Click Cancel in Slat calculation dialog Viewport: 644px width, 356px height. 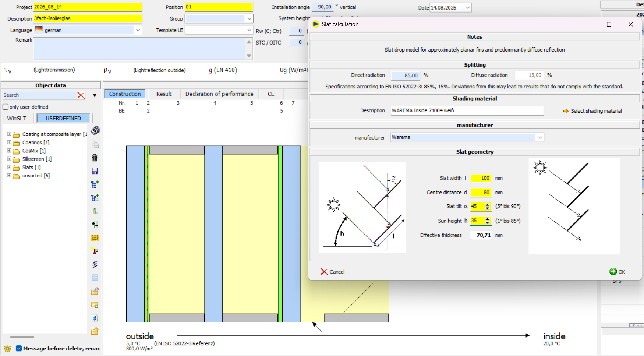(333, 272)
